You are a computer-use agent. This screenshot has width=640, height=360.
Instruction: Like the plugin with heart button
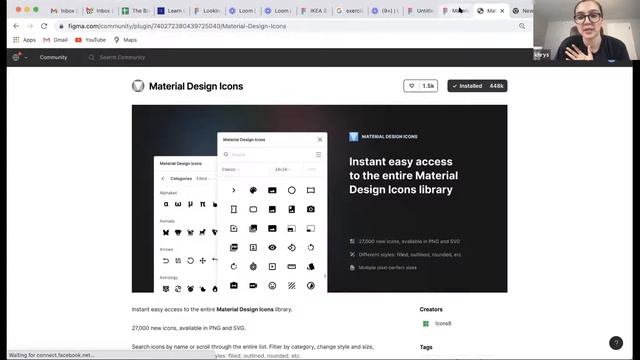coord(420,86)
